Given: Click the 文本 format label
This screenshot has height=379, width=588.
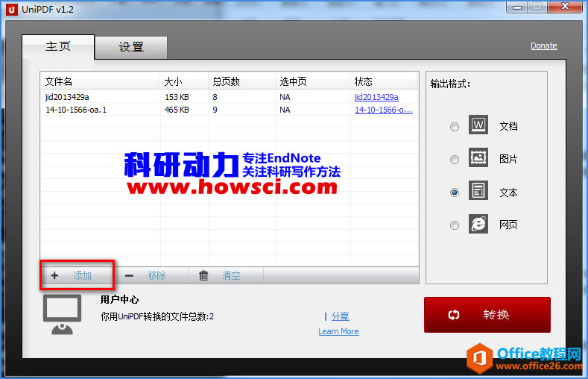Looking at the screenshot, I should pos(508,192).
